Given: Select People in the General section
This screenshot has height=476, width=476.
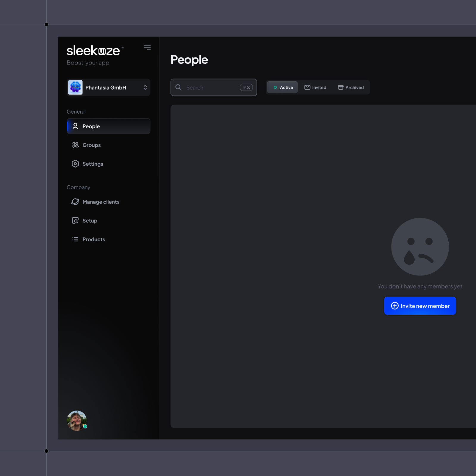Looking at the screenshot, I should (x=91, y=126).
